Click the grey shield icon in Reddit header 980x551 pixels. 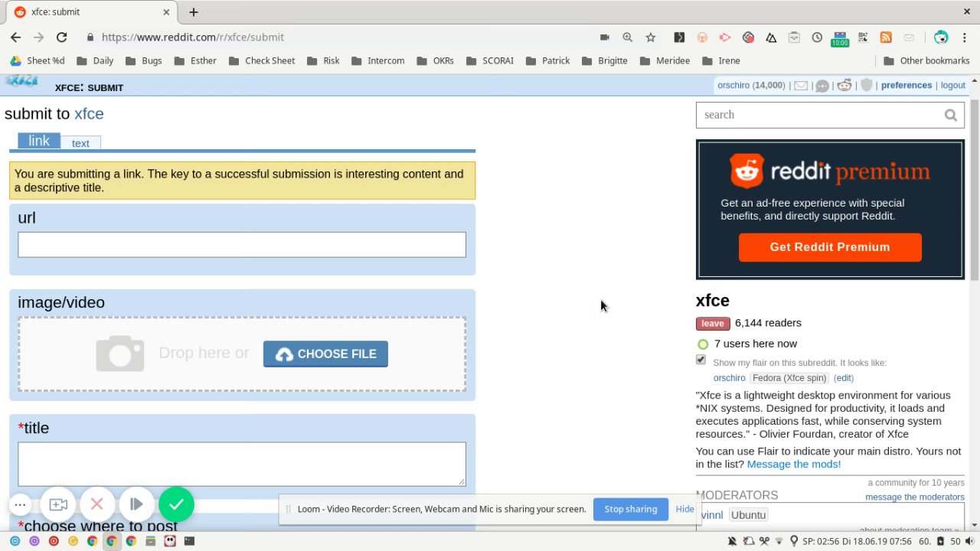click(866, 86)
